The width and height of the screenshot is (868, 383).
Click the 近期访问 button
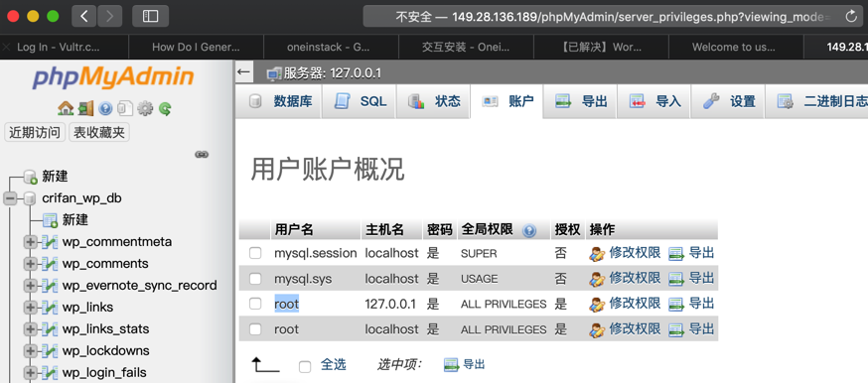point(35,133)
